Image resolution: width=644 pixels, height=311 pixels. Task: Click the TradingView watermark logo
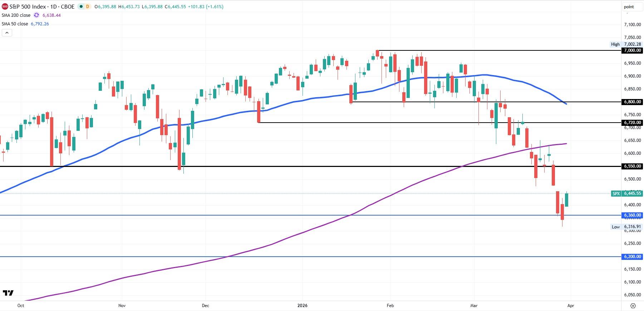click(9, 293)
